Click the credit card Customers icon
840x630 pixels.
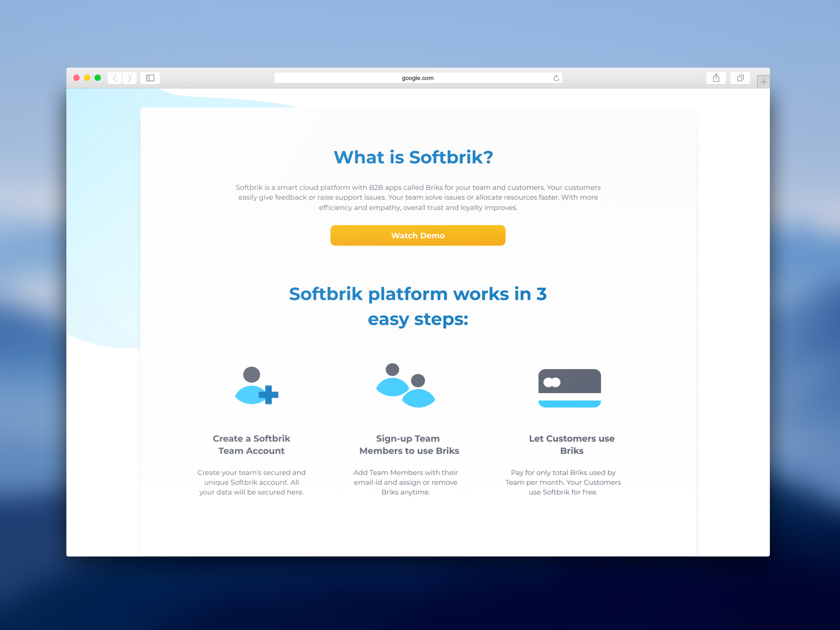coord(569,388)
